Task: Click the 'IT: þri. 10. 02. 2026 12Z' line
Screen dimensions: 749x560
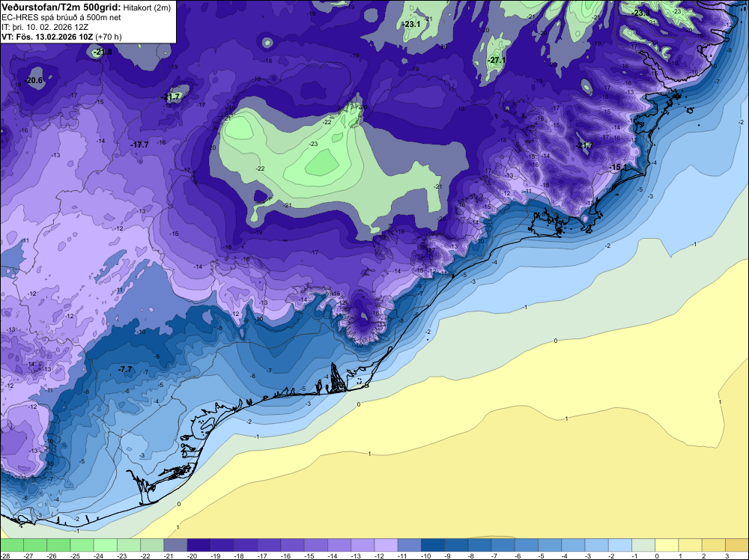Action: point(45,27)
